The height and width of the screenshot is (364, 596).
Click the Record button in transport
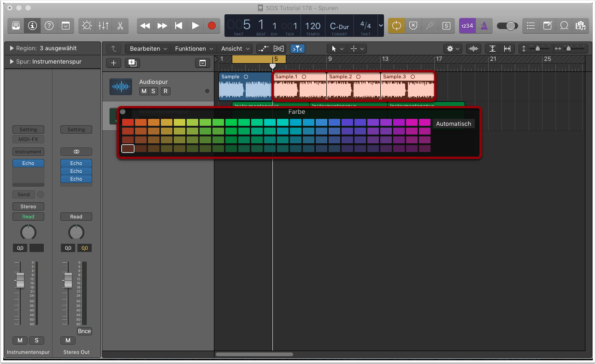tap(212, 26)
